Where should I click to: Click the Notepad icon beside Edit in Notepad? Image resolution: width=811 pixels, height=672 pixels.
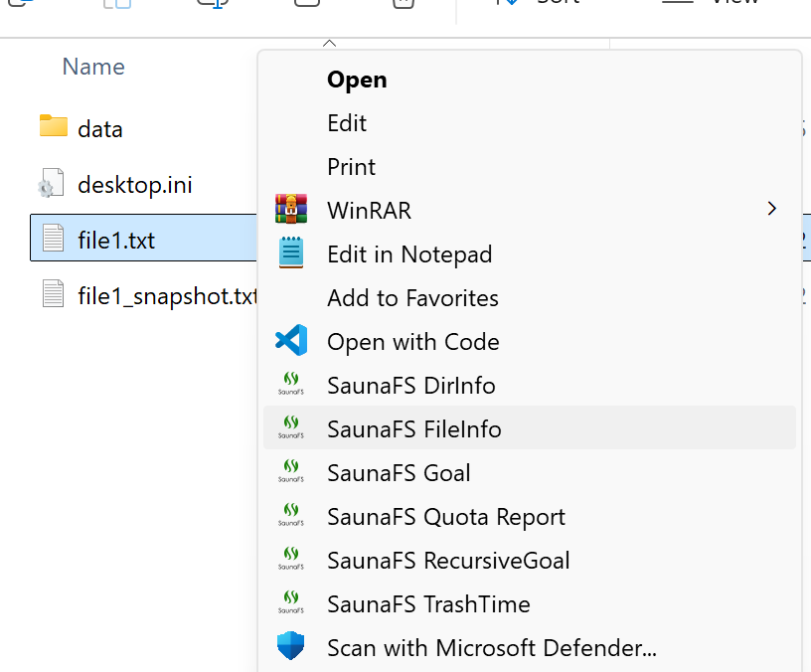pyautogui.click(x=292, y=253)
